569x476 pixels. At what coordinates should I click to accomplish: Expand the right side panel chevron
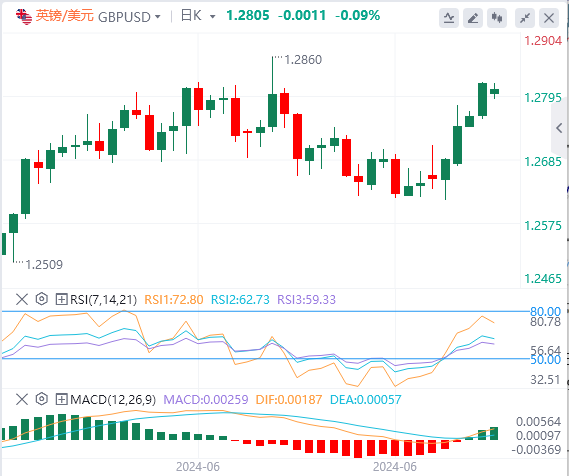click(560, 128)
